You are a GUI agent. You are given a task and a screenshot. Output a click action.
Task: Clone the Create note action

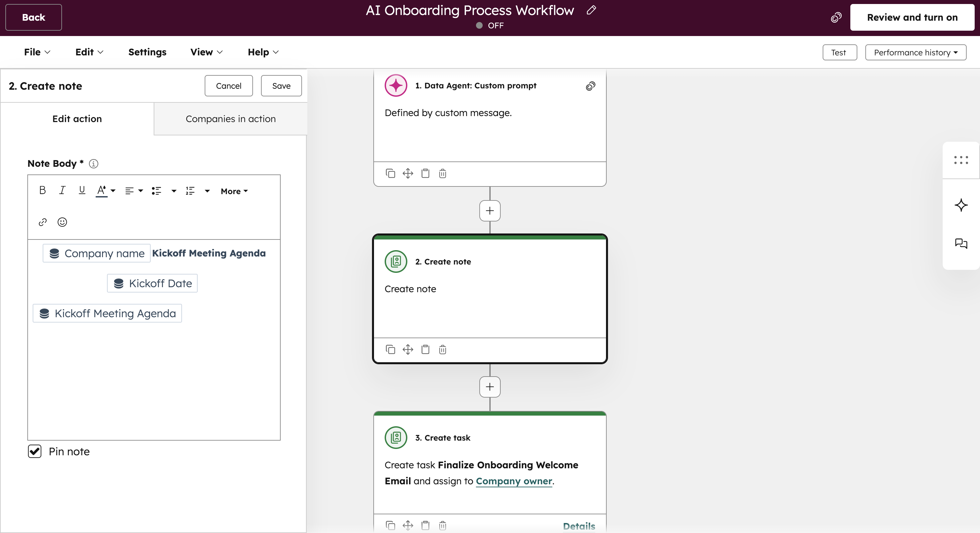coord(390,349)
